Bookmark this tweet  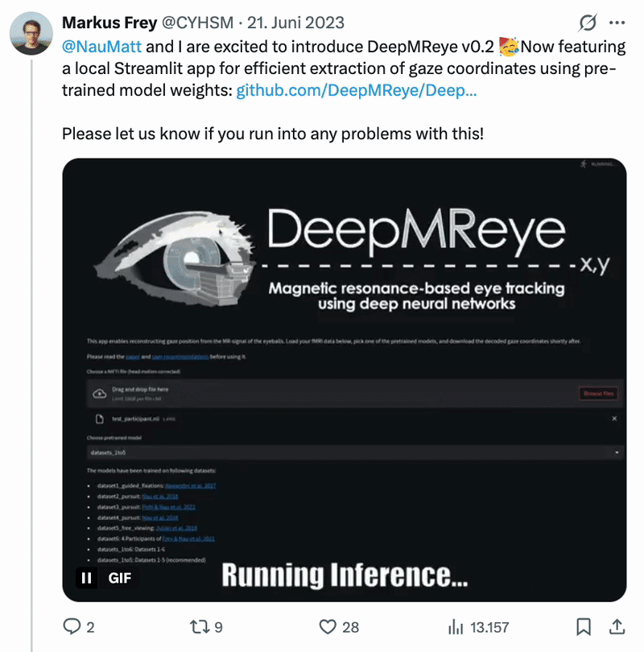tap(585, 626)
